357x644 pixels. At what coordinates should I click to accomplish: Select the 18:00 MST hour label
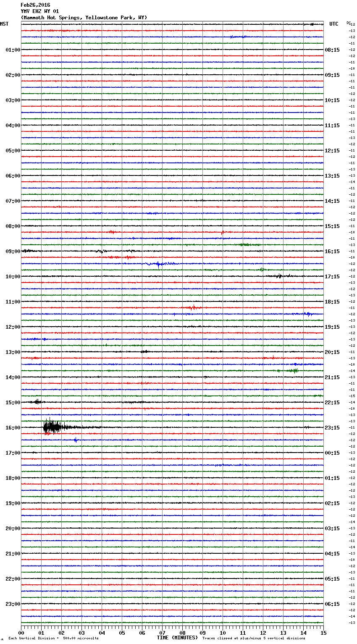[13, 478]
